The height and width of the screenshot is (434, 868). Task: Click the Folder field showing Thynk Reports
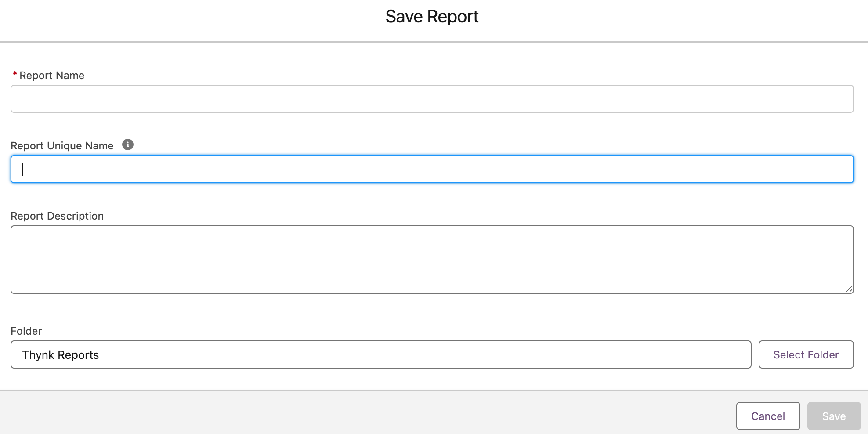pyautogui.click(x=381, y=354)
